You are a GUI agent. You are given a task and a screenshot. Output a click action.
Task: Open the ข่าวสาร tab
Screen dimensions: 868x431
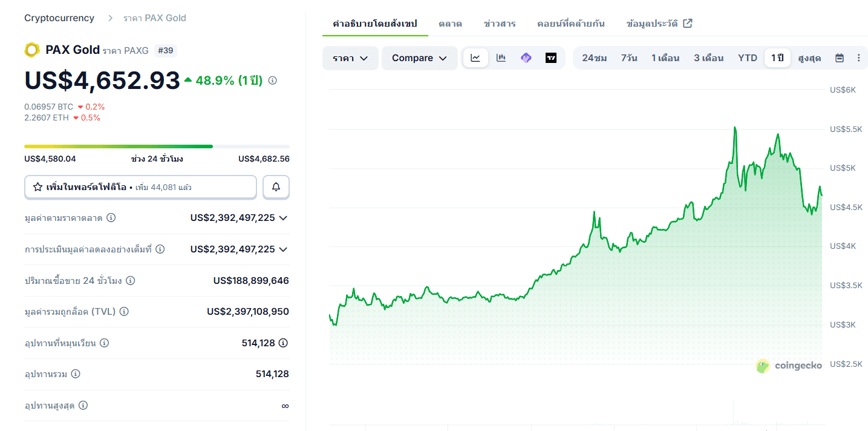(x=498, y=23)
